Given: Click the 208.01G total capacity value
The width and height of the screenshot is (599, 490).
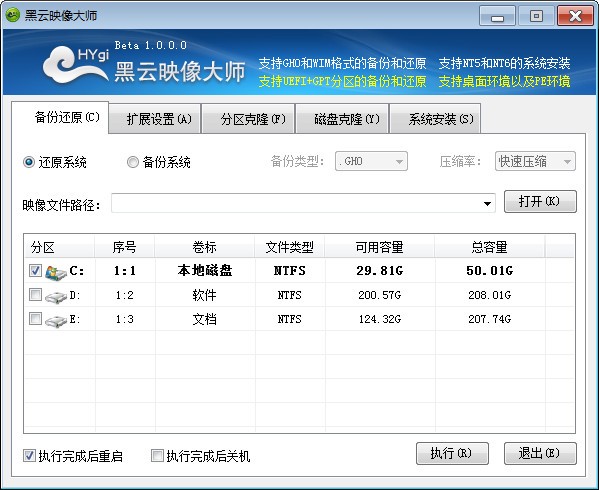Looking at the screenshot, I should pos(490,295).
